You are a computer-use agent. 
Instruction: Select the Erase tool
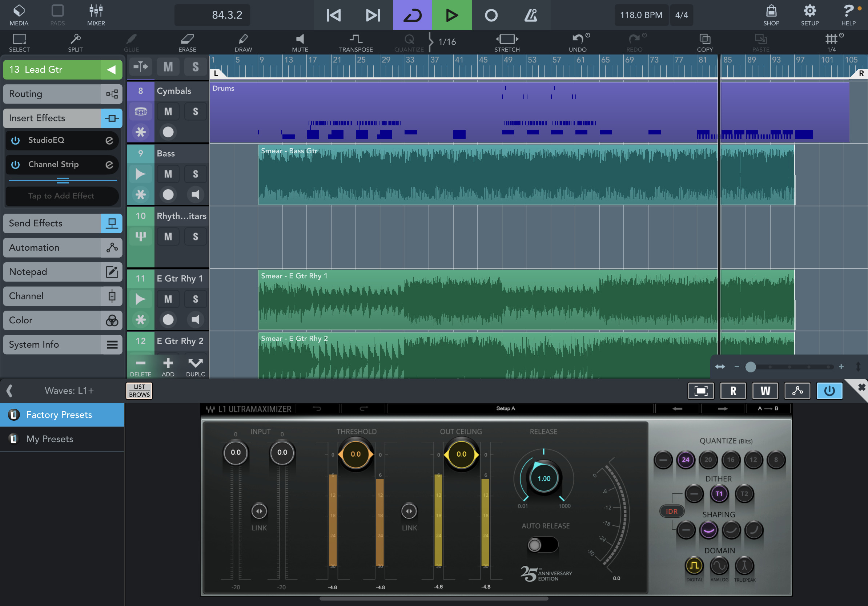coord(187,43)
